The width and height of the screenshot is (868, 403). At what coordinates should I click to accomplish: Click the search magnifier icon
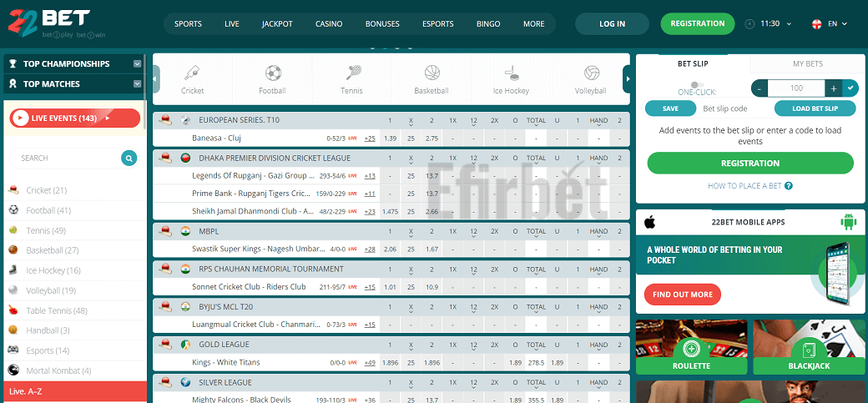click(x=129, y=159)
